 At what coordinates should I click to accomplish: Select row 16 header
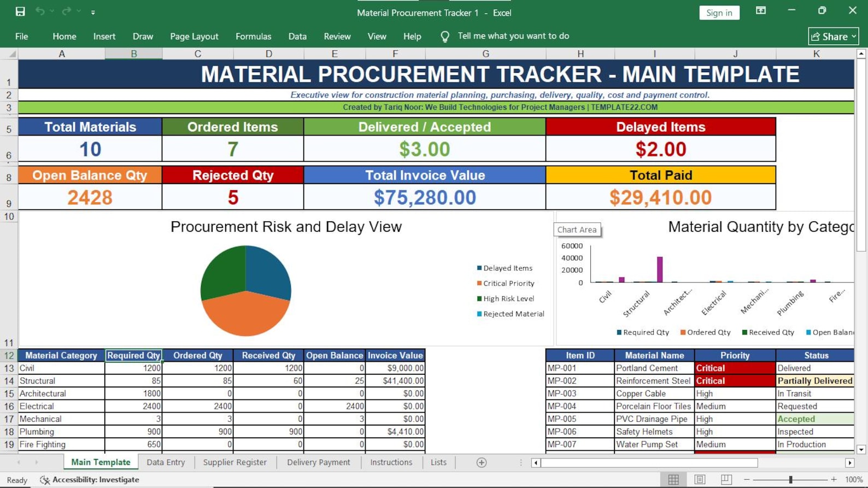click(x=9, y=407)
